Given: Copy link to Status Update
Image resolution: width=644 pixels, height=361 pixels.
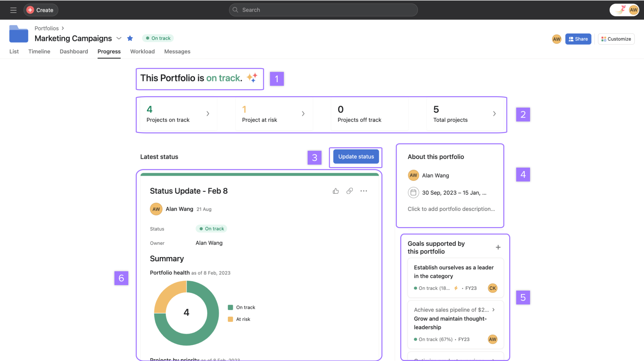Looking at the screenshot, I should pos(349,191).
